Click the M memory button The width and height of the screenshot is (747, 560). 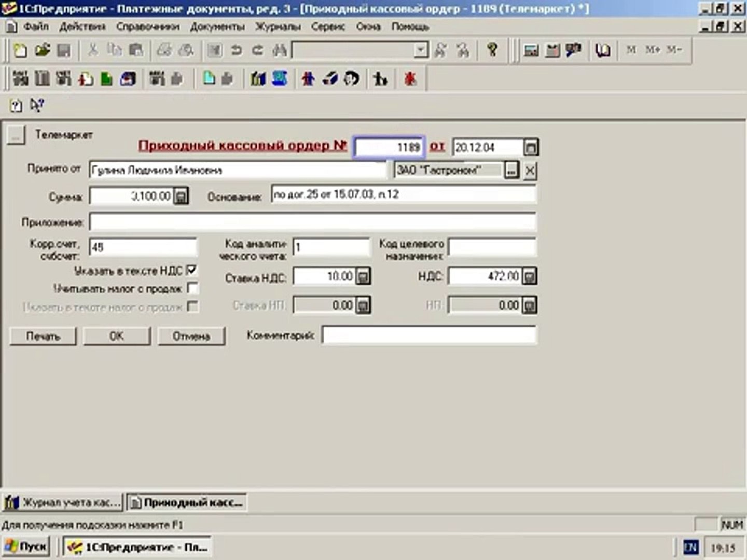click(x=631, y=50)
